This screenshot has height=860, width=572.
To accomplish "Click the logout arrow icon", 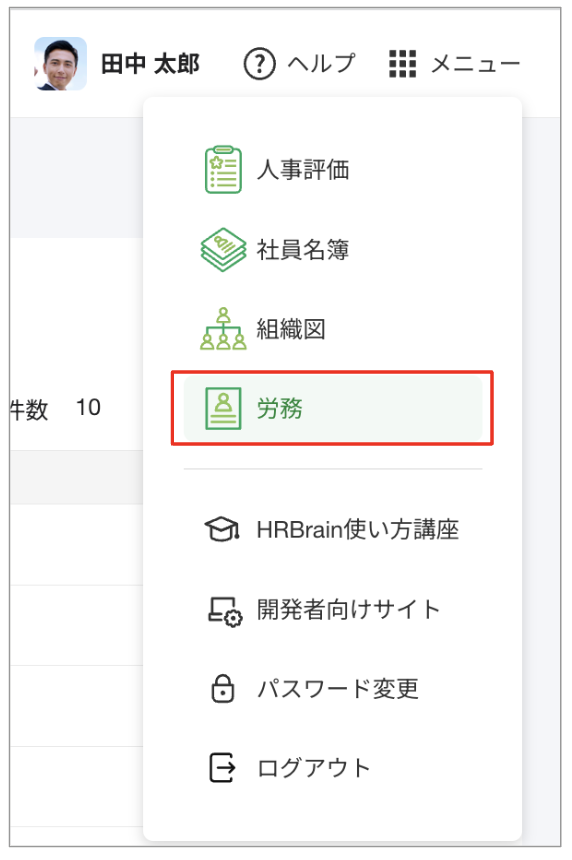I will pyautogui.click(x=223, y=768).
